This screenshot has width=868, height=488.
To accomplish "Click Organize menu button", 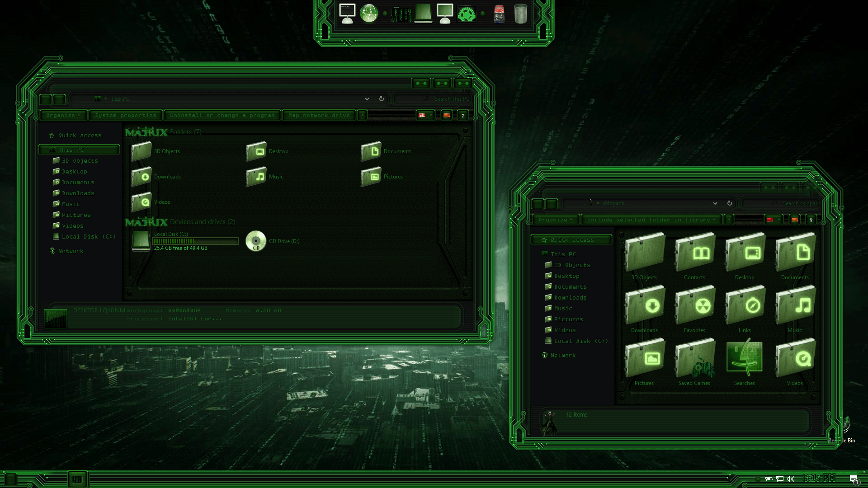I will click(61, 114).
